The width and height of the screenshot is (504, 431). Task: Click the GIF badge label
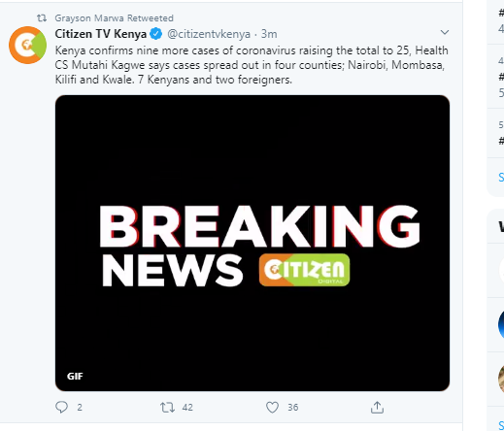pos(75,376)
